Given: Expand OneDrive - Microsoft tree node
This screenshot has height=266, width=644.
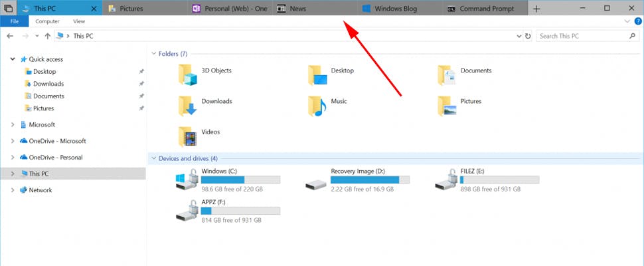Looking at the screenshot, I should pos(13,141).
